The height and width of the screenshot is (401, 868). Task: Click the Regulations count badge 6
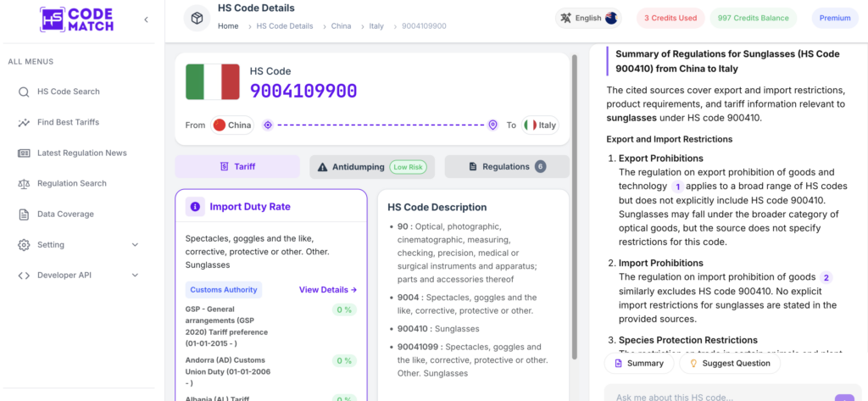(540, 167)
